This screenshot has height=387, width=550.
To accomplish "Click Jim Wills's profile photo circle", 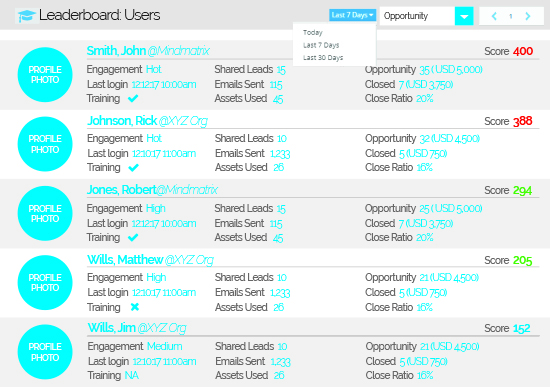I will pos(45,352).
